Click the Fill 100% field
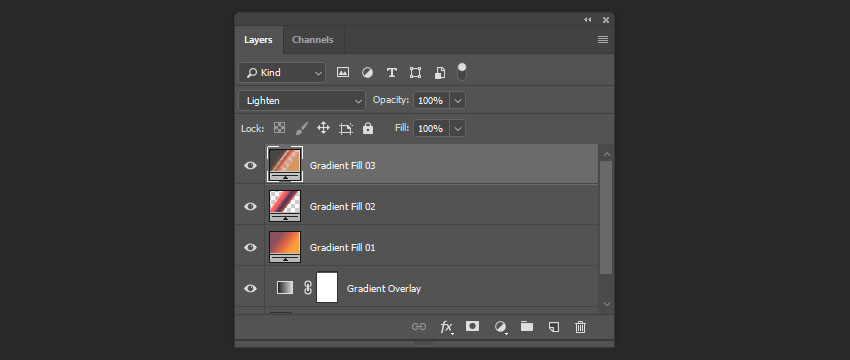The image size is (850, 360). coord(432,128)
